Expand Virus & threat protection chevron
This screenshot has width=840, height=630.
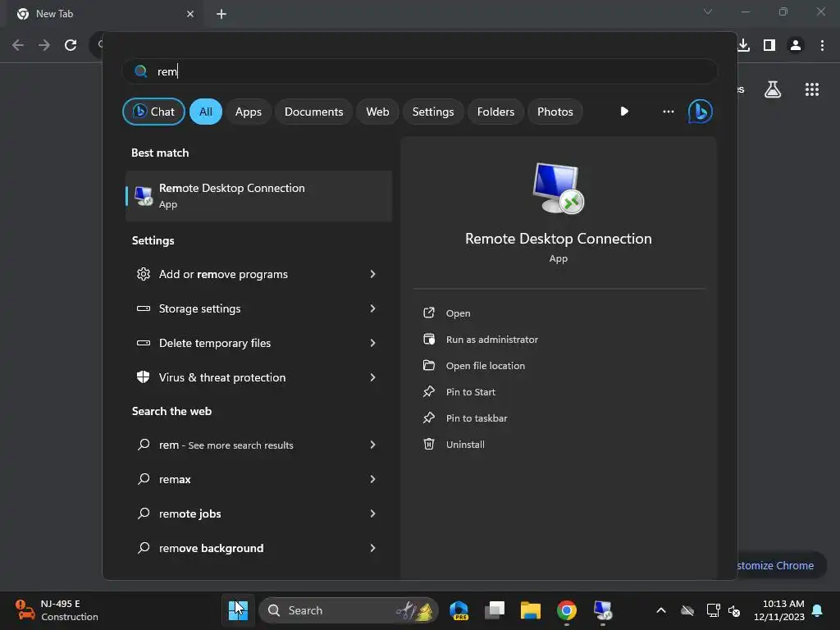pyautogui.click(x=373, y=377)
